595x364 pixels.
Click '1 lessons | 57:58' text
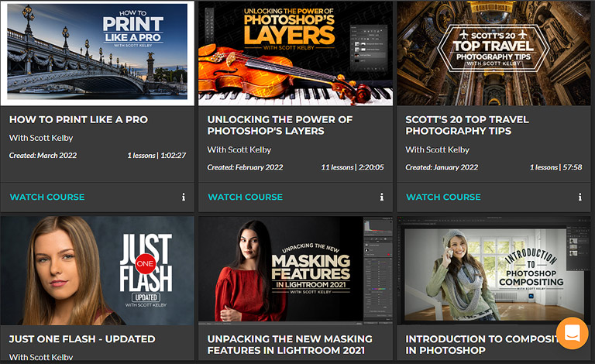tap(556, 167)
